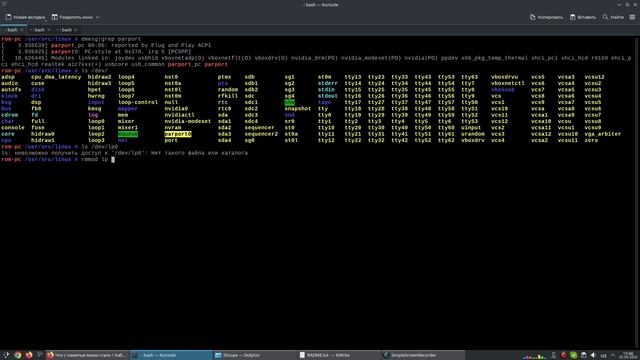This screenshot has height=360, width=640.
Task: Close the first bash tab
Action: (x=22, y=30)
